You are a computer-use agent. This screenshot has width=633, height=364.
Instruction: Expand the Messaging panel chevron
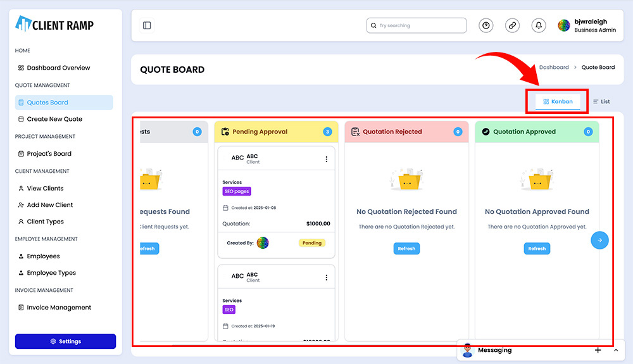[616, 350]
